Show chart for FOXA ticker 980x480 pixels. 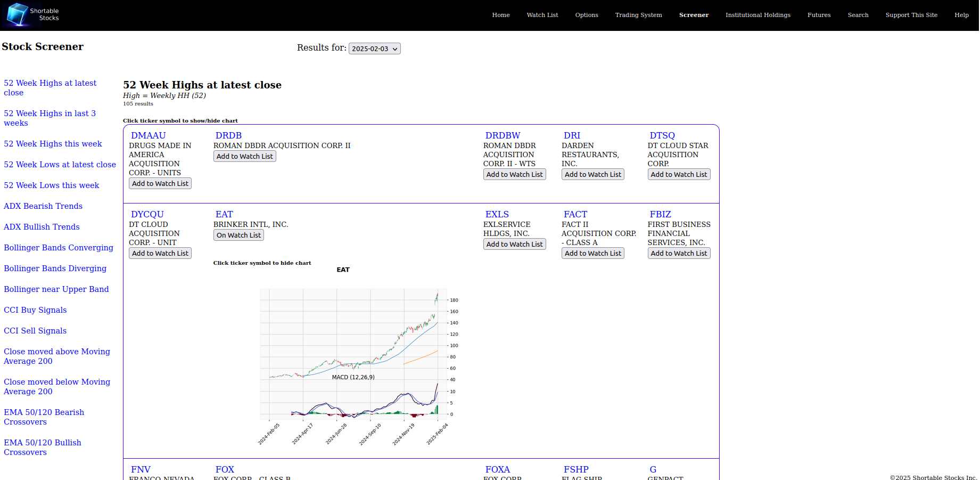(498, 469)
